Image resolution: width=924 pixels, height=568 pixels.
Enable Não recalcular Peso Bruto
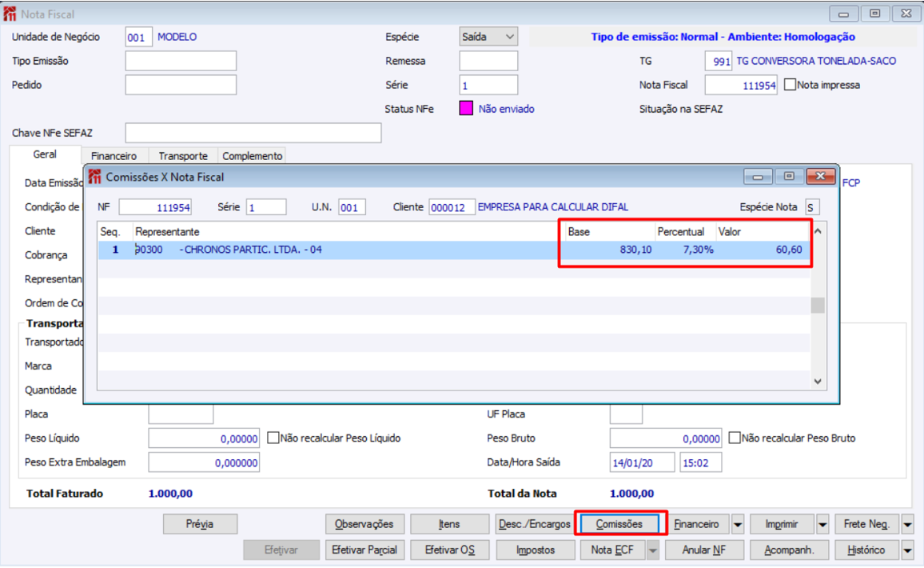(735, 438)
